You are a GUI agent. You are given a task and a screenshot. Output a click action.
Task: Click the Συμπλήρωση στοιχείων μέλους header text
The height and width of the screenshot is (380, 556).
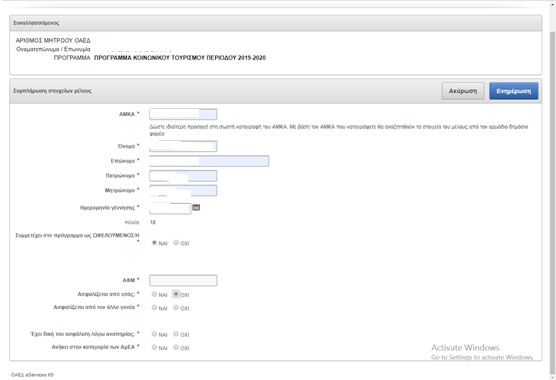(x=52, y=91)
